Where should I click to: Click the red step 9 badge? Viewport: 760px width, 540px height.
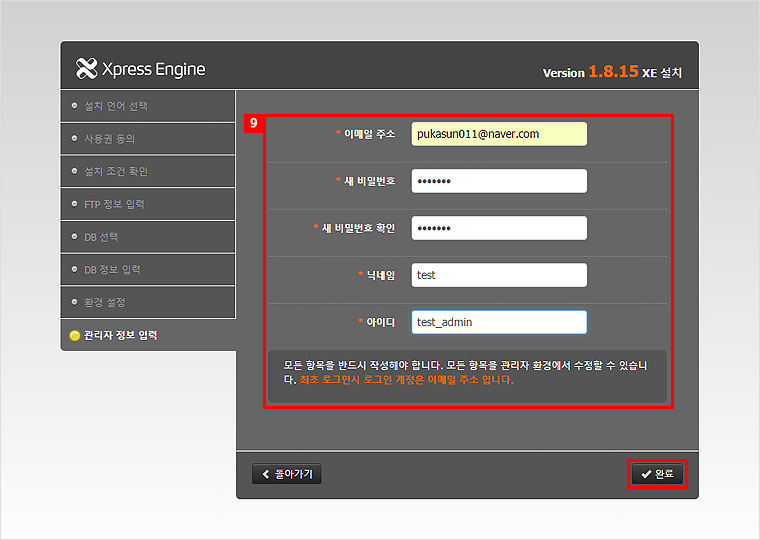pyautogui.click(x=254, y=123)
